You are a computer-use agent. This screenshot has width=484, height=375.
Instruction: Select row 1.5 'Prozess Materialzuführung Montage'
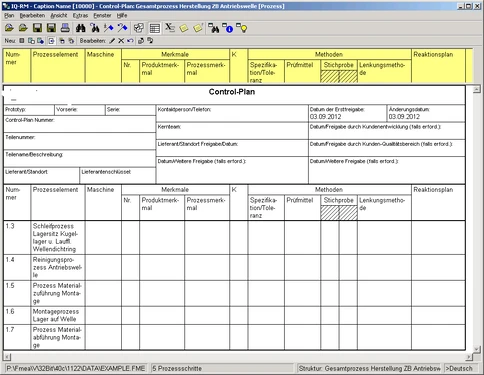pyautogui.click(x=234, y=294)
